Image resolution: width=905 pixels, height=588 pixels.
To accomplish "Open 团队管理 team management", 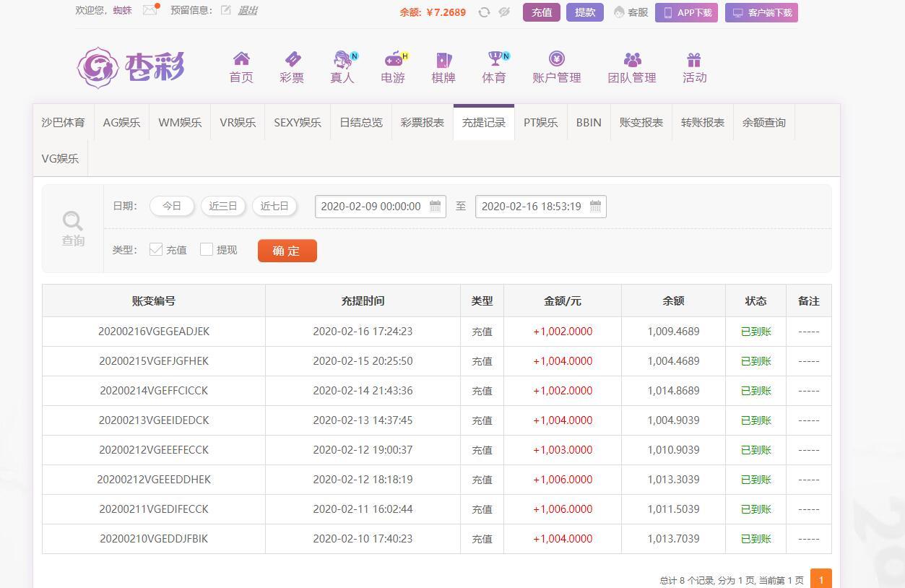I will [632, 68].
